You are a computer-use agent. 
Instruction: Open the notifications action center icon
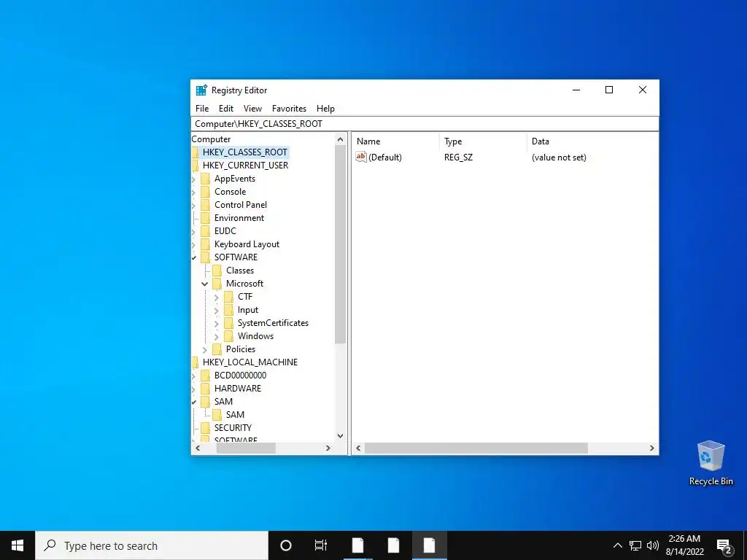[x=724, y=545]
